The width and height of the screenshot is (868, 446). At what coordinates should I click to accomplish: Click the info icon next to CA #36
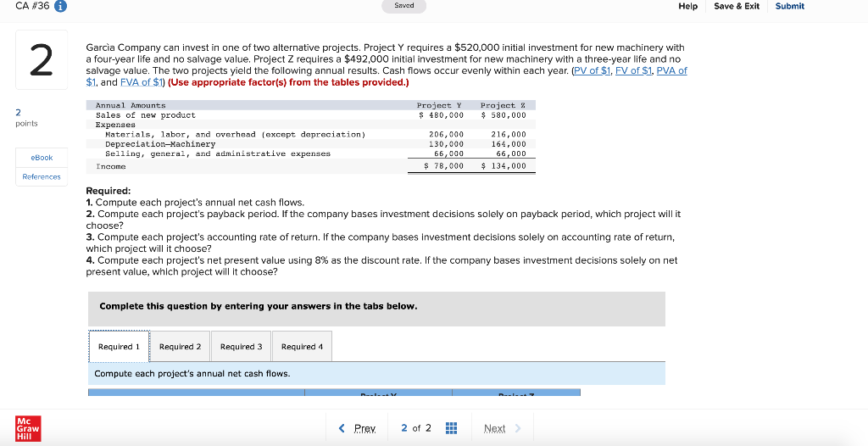[x=60, y=6]
